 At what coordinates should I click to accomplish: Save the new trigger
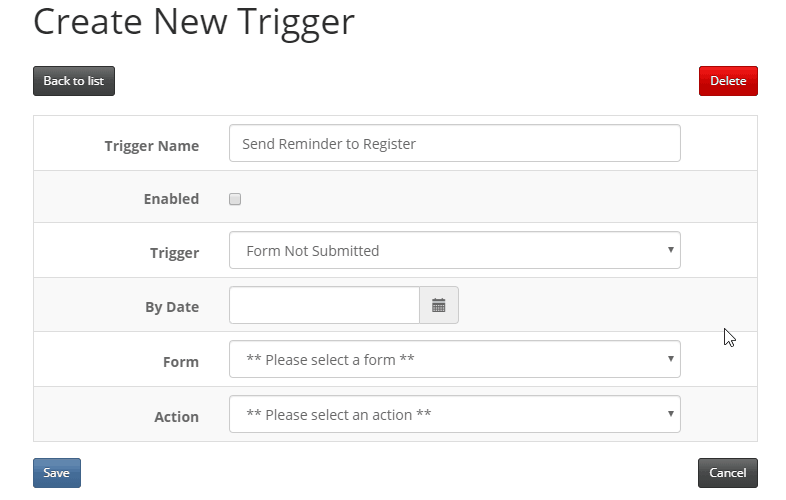[x=57, y=473]
